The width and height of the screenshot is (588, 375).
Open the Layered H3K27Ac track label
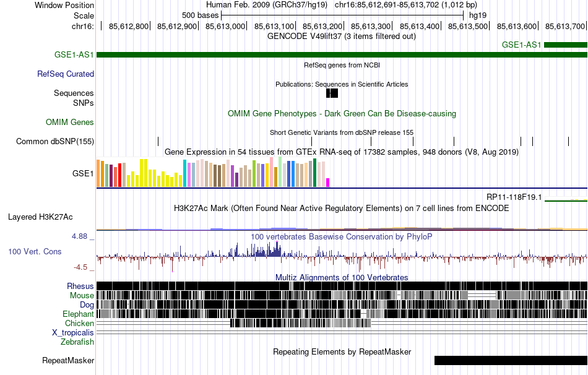coord(40,217)
